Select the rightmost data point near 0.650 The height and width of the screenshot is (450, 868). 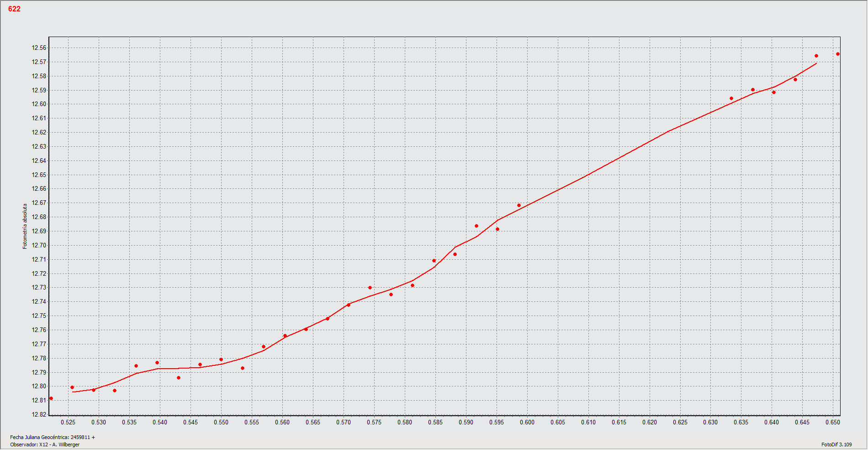tap(838, 54)
